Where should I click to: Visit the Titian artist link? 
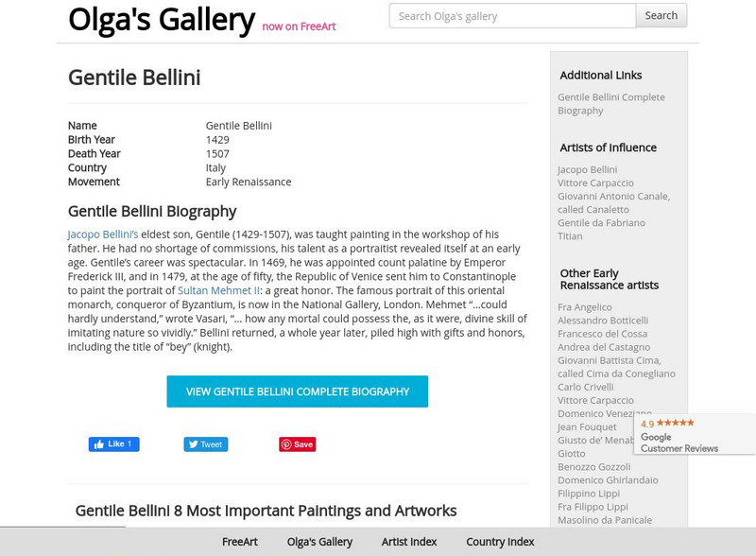[x=570, y=236]
